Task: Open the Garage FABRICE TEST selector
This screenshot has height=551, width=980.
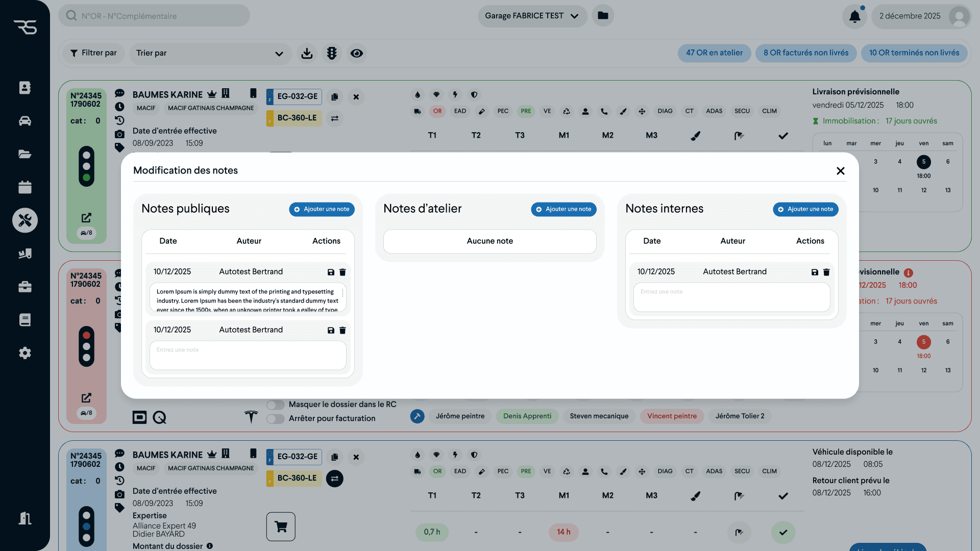Action: coord(532,16)
